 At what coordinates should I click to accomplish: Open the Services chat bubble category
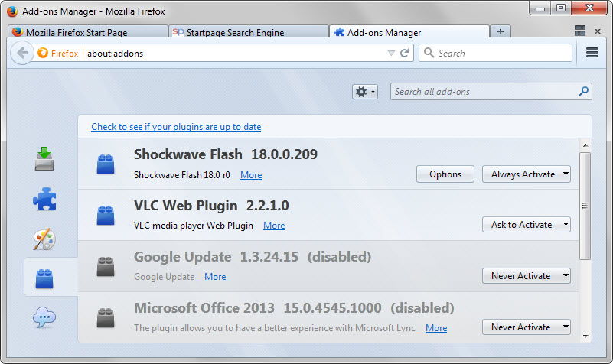coord(44,317)
